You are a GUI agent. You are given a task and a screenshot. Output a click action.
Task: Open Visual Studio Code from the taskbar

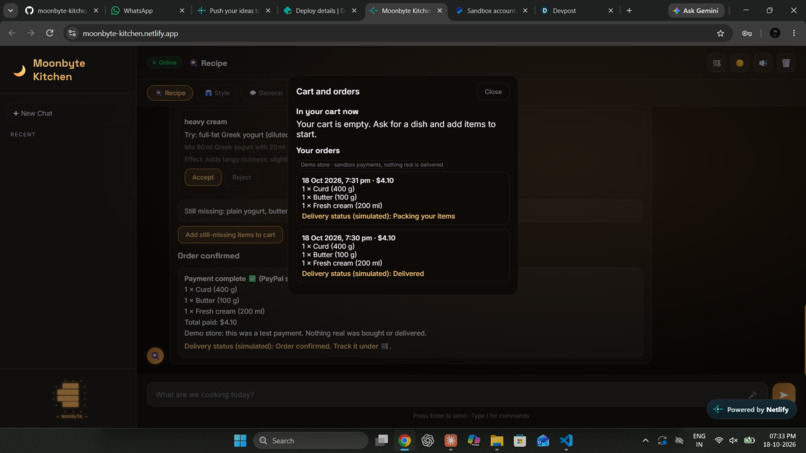566,441
